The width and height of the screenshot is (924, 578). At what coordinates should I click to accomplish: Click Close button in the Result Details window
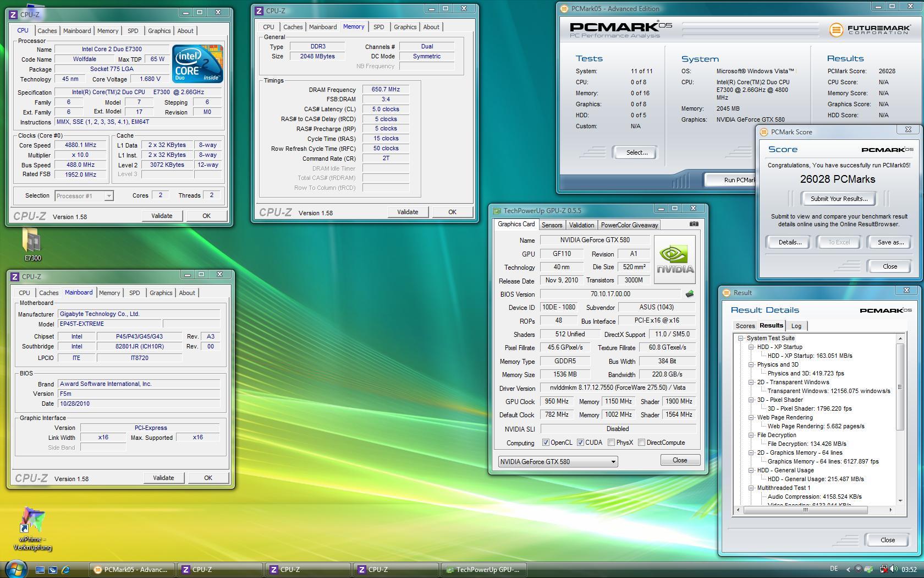pyautogui.click(x=887, y=540)
